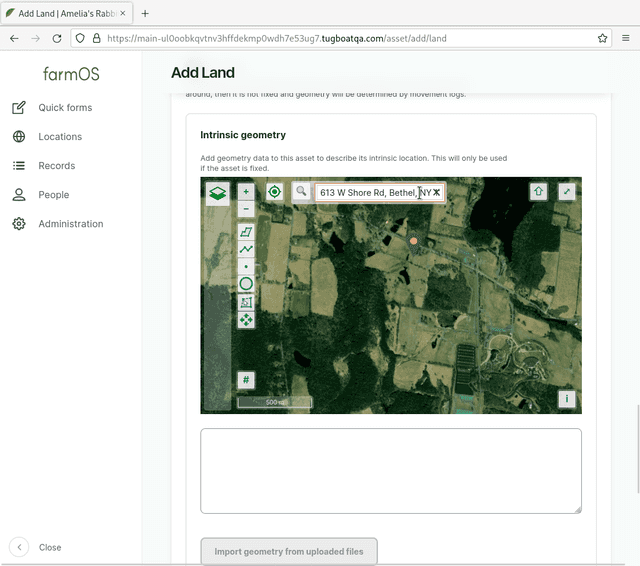The image size is (640, 566).
Task: Toggle the snapping grid button
Action: 246,380
